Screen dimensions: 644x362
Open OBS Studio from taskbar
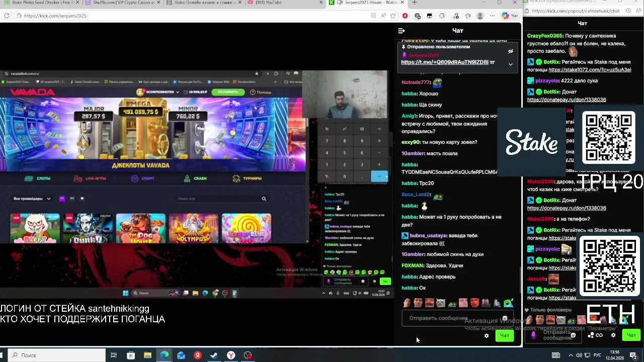point(248,355)
